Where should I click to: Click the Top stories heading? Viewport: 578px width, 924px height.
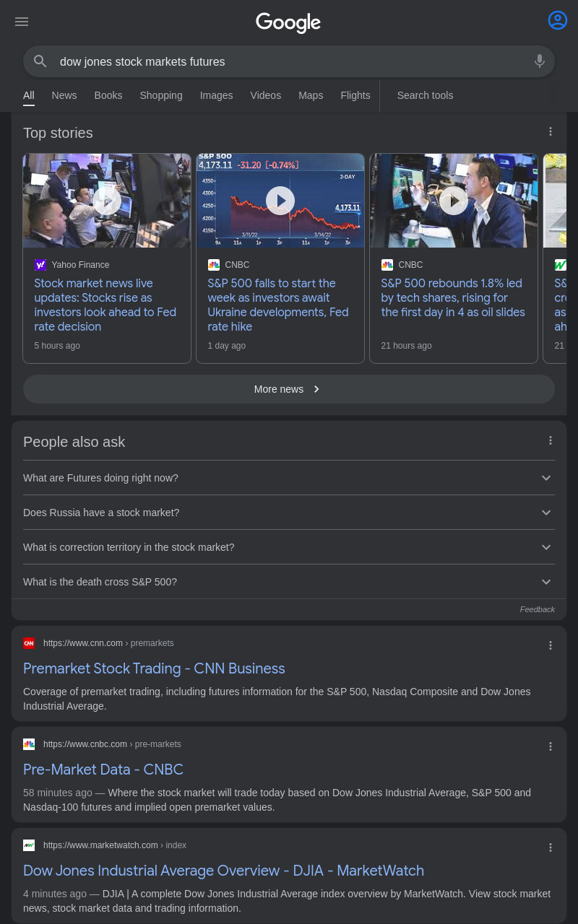pyautogui.click(x=58, y=133)
